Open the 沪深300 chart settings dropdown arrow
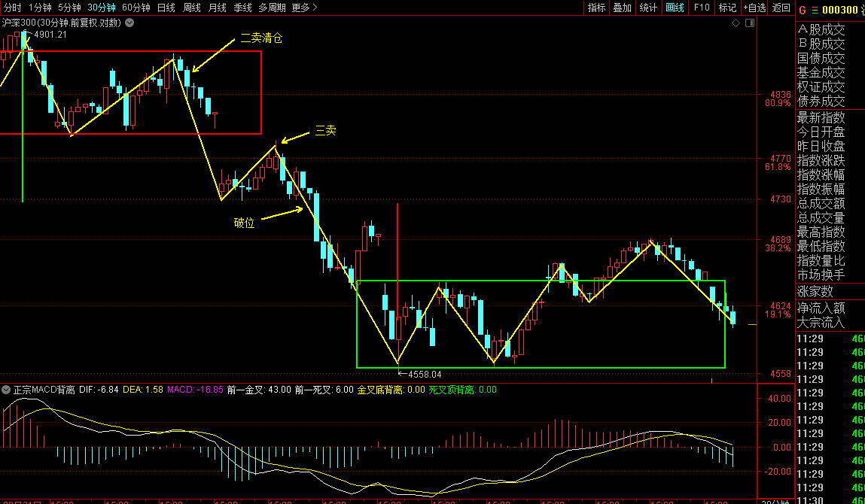865x504 pixels. tap(129, 23)
